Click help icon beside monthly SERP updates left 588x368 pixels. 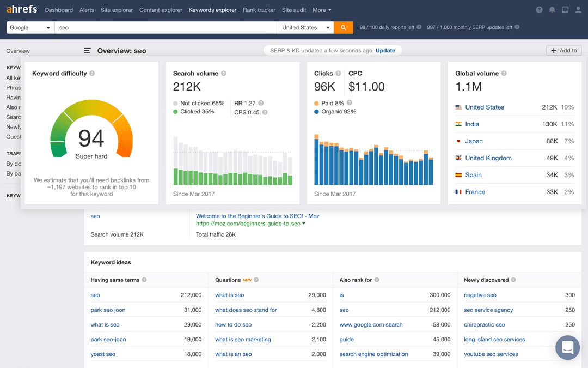pos(517,27)
